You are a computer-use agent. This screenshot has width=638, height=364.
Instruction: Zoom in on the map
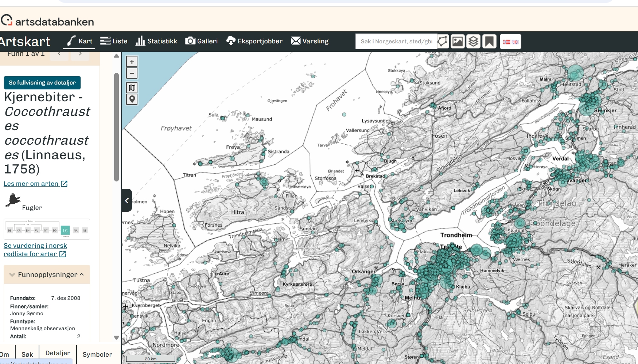(132, 62)
